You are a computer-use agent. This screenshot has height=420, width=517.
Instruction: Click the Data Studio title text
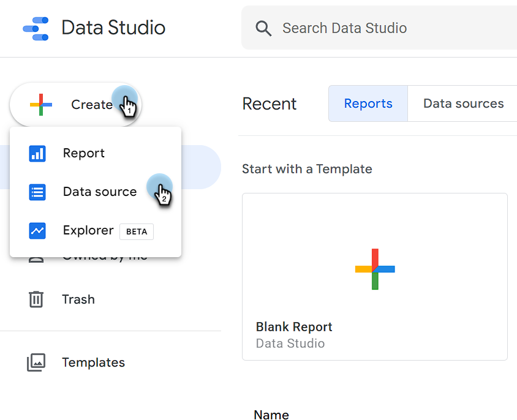(x=113, y=28)
